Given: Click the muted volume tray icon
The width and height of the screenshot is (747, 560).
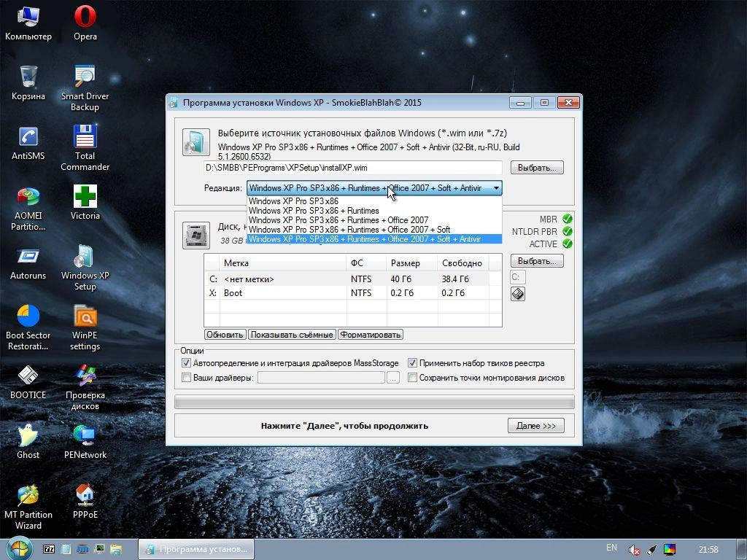Looking at the screenshot, I should [x=634, y=550].
